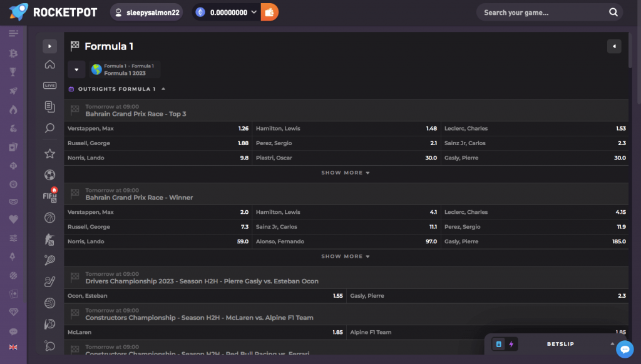Go to sportsbook home icon

click(x=50, y=64)
